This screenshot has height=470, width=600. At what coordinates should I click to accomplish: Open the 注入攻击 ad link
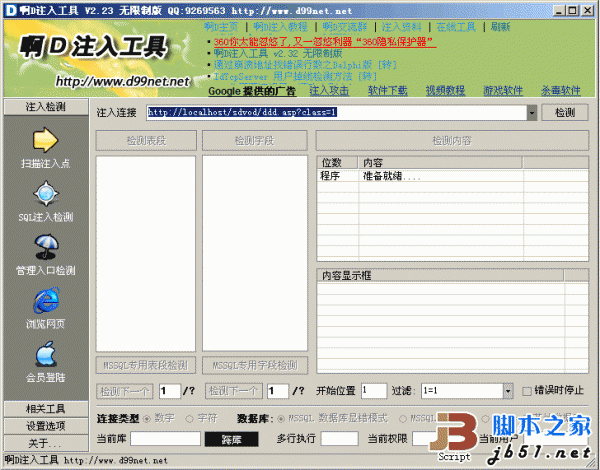pyautogui.click(x=329, y=91)
